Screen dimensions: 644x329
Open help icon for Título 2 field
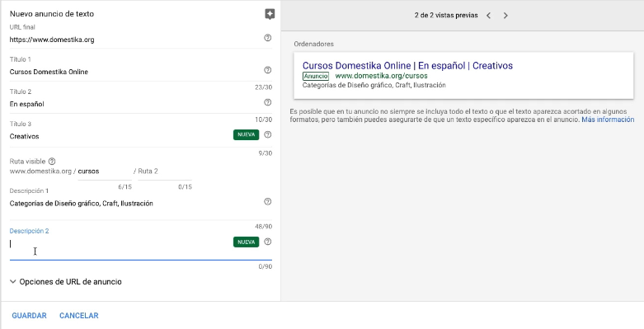[x=267, y=102]
